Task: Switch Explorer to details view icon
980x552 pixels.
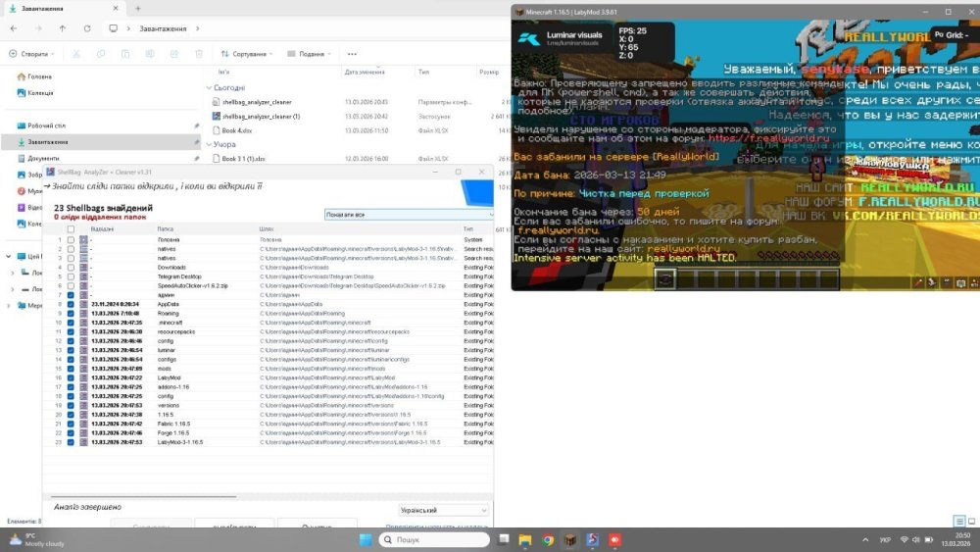Action: tap(959, 521)
